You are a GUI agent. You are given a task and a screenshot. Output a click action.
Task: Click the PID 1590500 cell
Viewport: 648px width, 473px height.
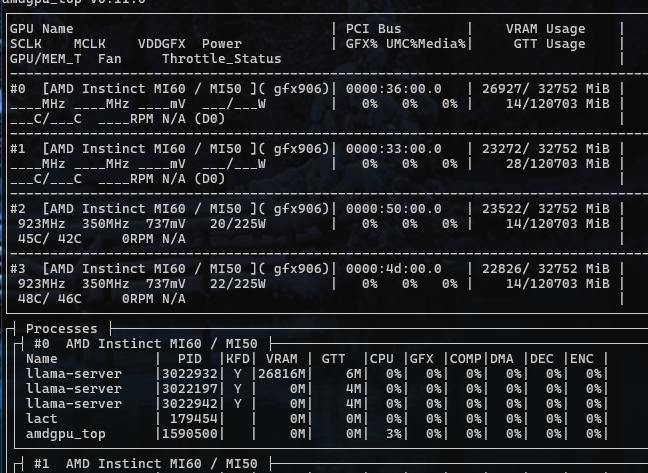190,434
